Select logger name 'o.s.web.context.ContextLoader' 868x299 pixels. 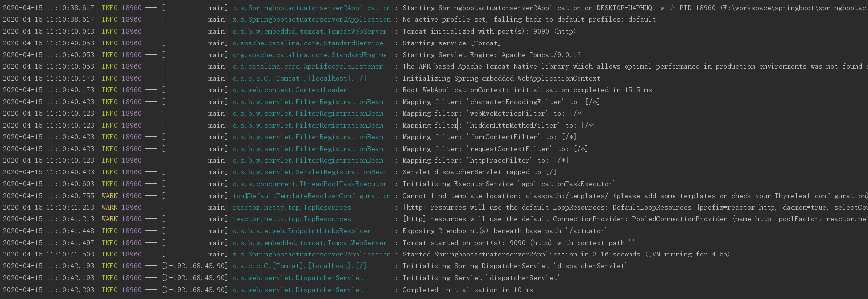coord(290,90)
